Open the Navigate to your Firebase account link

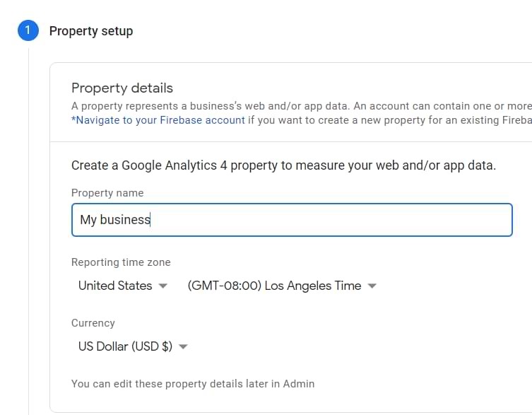tap(158, 120)
